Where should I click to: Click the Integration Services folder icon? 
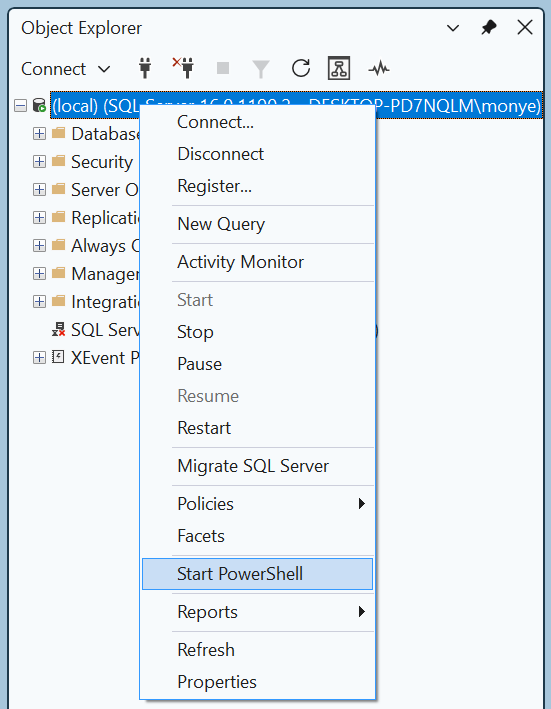tap(58, 302)
